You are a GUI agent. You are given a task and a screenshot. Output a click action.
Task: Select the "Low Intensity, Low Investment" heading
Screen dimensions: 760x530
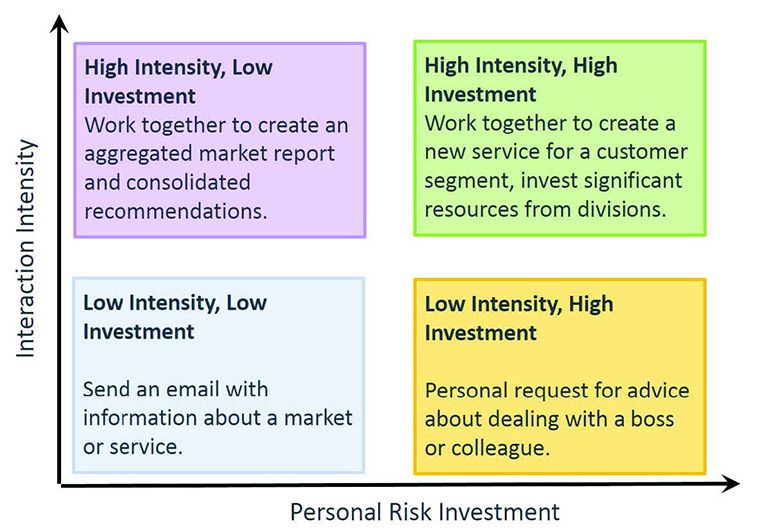coord(175,317)
